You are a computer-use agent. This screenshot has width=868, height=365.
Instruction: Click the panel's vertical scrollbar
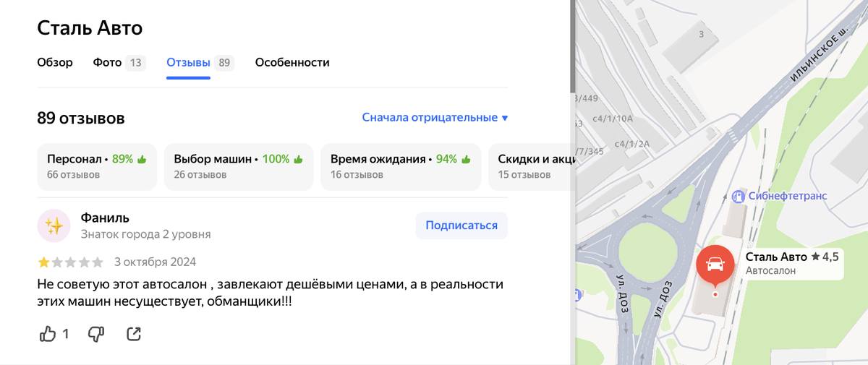[573, 45]
